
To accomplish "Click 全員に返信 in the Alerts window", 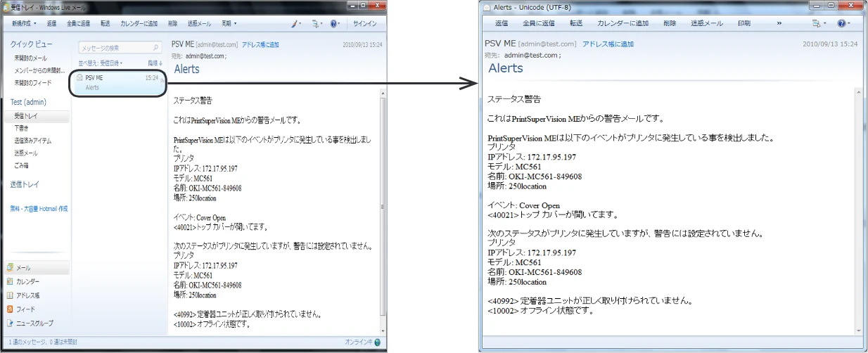I will pos(537,23).
